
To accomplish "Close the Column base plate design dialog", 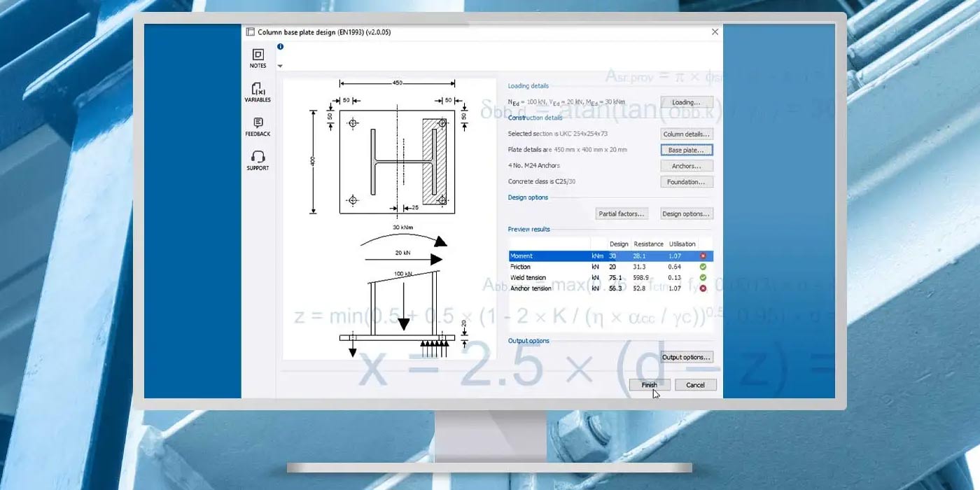I will (x=715, y=32).
